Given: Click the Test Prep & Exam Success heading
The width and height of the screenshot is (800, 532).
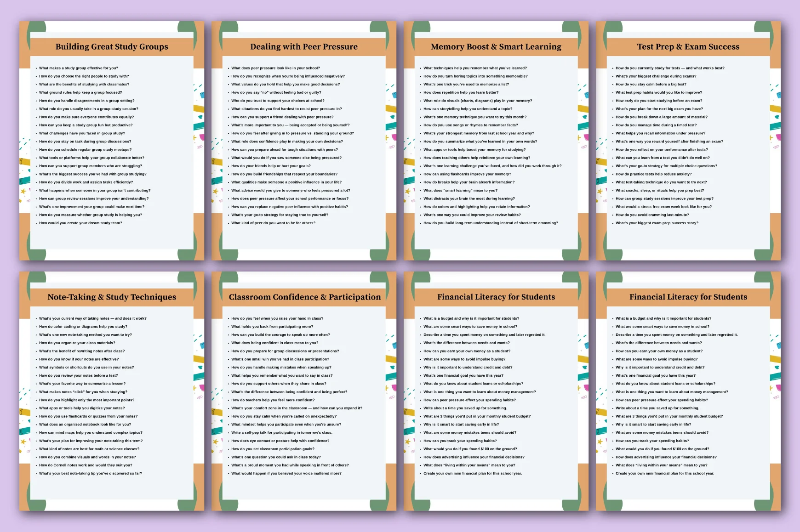Looking at the screenshot, I should (688, 47).
